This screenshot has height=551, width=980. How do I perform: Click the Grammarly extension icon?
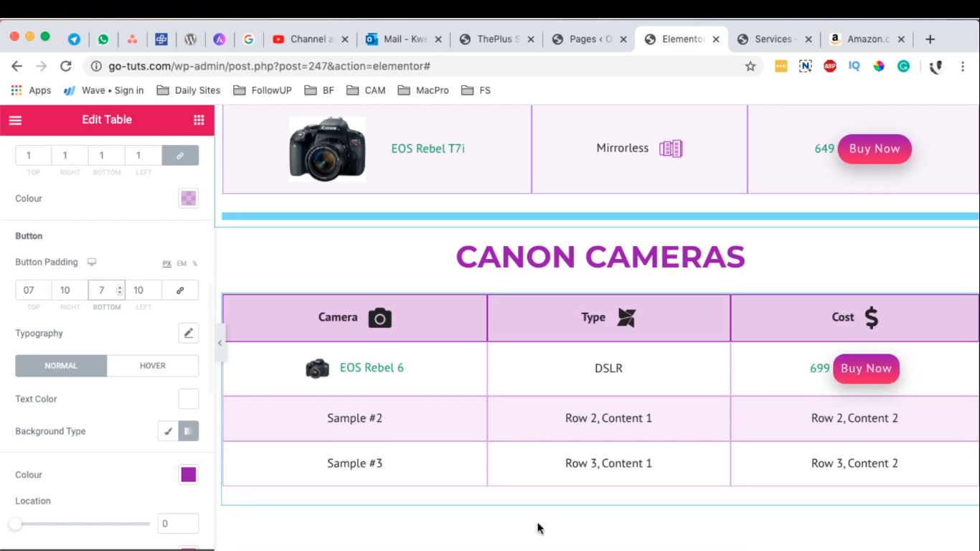click(x=903, y=66)
